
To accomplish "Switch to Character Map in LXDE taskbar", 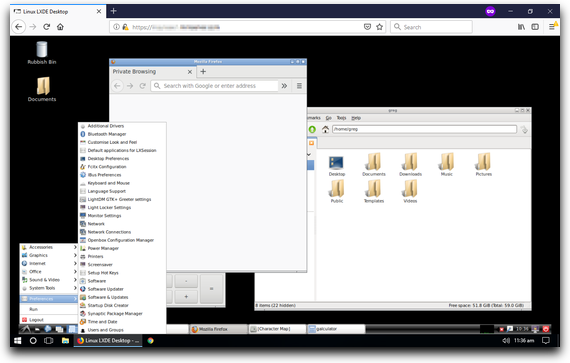I will pyautogui.click(x=277, y=329).
